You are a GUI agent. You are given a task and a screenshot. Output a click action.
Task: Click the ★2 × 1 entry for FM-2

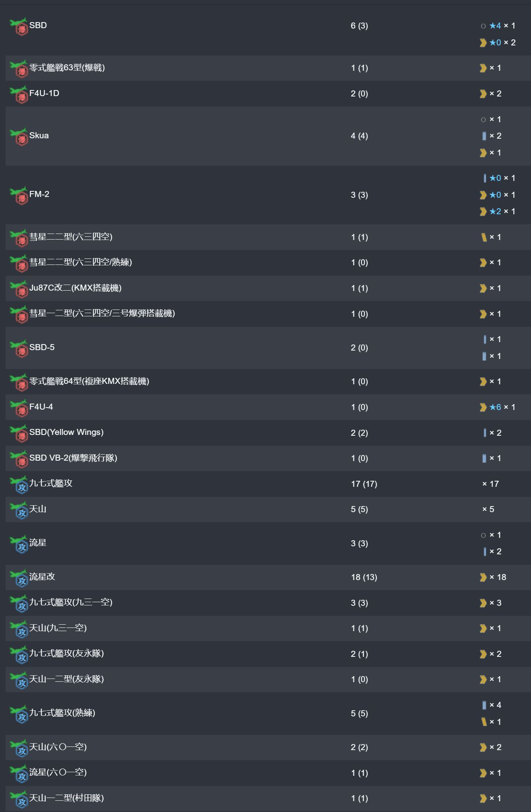coord(498,211)
